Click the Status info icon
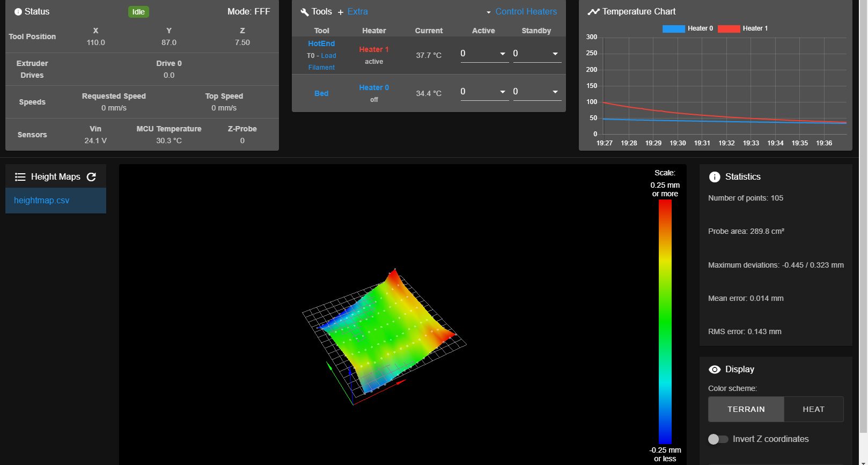The image size is (868, 465). pos(18,12)
